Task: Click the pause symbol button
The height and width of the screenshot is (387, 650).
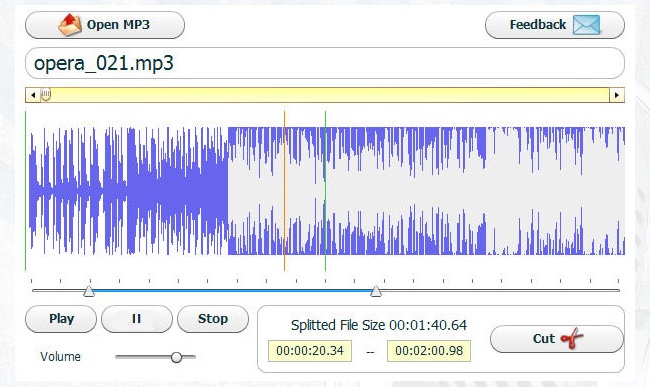Action: (x=136, y=319)
